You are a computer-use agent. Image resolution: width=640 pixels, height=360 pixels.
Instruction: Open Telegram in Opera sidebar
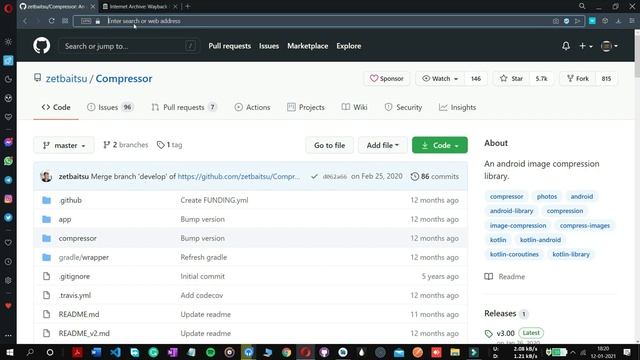coord(8,180)
